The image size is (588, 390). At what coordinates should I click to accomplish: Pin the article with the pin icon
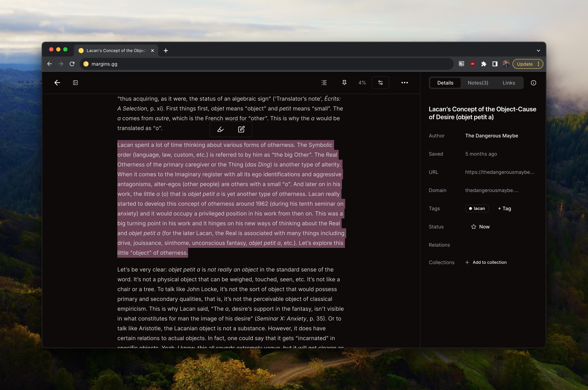pyautogui.click(x=344, y=83)
